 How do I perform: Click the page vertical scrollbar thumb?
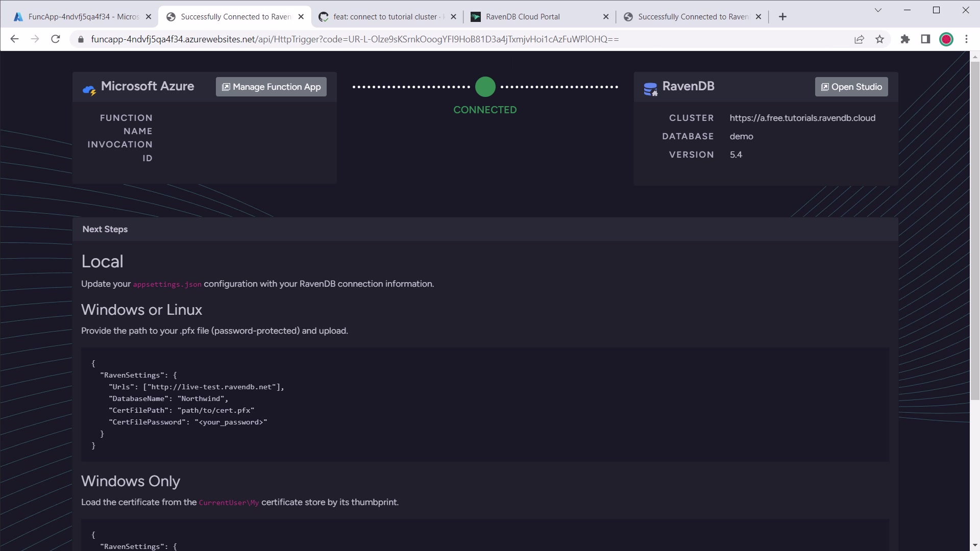point(975,231)
